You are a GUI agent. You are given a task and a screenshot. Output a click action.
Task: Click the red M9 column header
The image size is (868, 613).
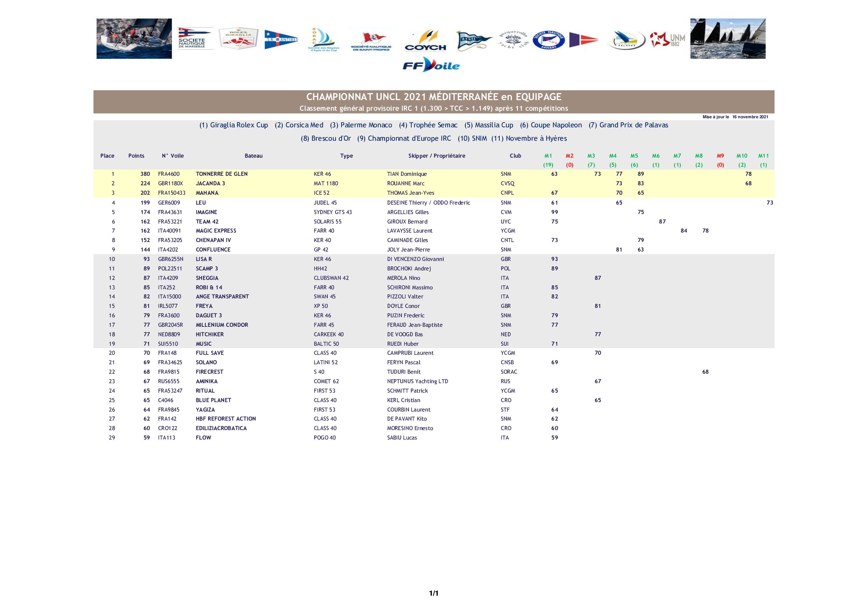click(x=720, y=156)
